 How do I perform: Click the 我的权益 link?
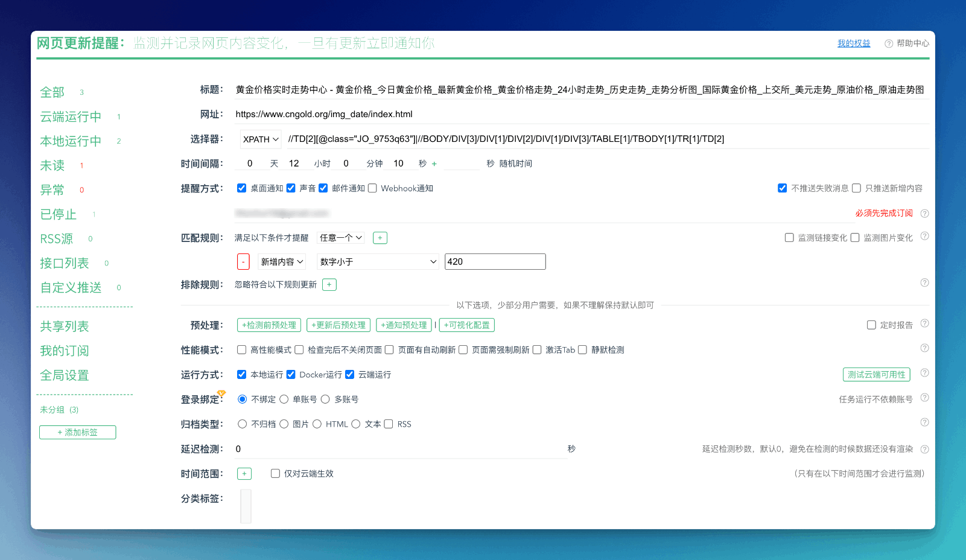pyautogui.click(x=854, y=43)
